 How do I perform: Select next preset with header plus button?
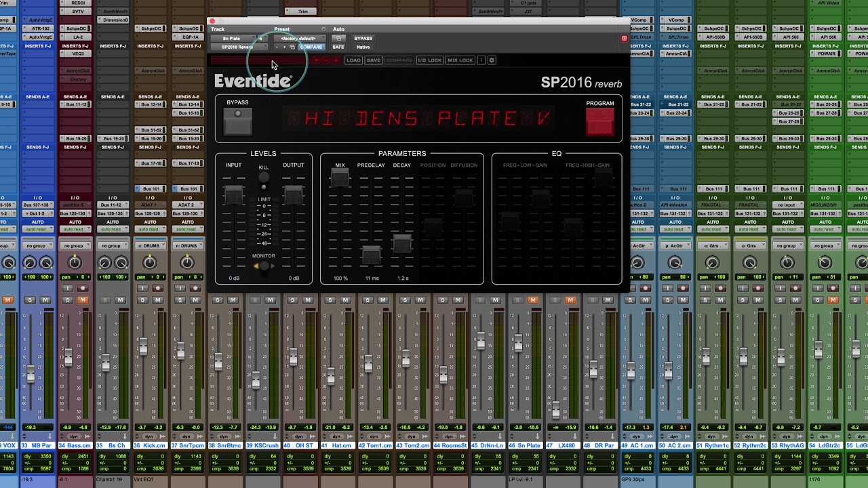point(285,47)
